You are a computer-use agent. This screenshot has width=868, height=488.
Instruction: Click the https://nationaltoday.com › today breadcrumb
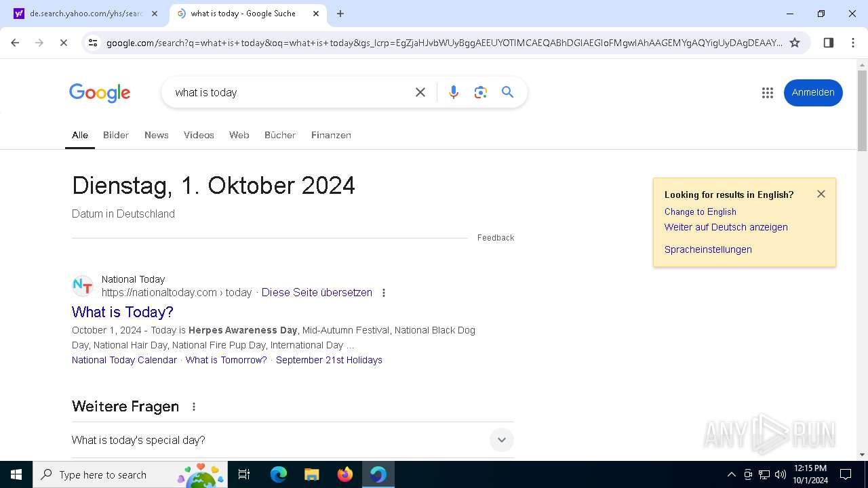[x=177, y=293]
